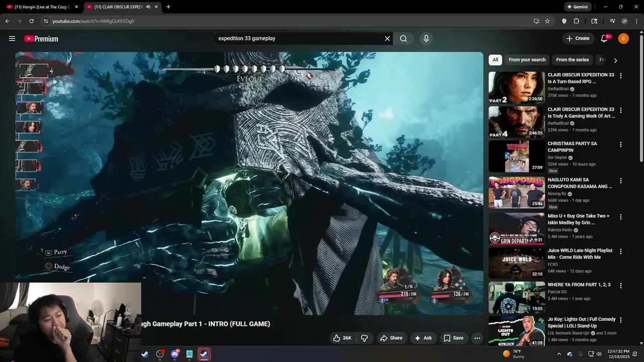Close the Hangin Live browser tab
644x362 pixels.
coord(76,7)
